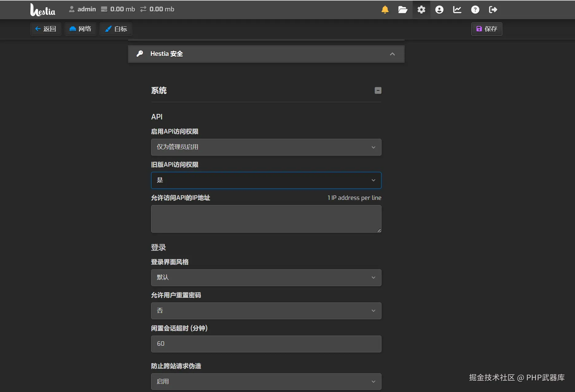575x392 pixels.
Task: Open the 旧版API访问权限 dropdown
Action: 266,180
